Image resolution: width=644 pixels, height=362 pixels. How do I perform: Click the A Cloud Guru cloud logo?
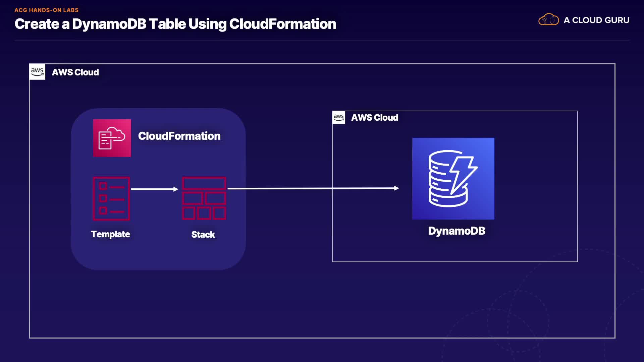548,20
